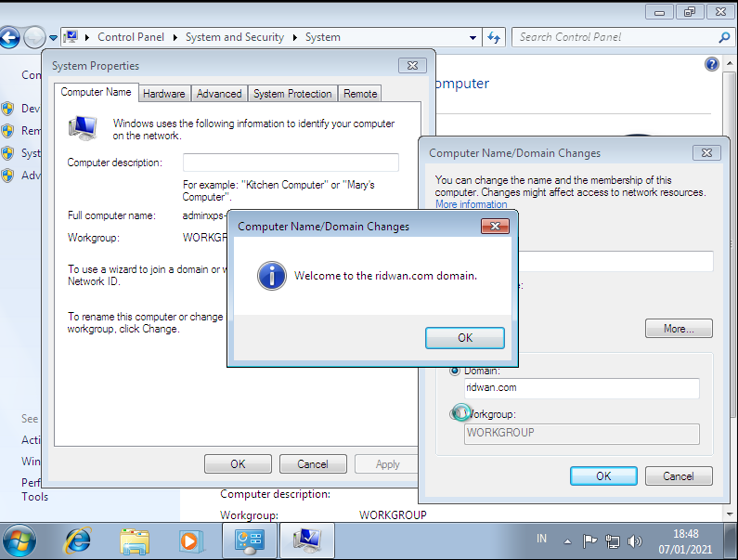This screenshot has height=560, width=738.
Task: Close the welcome message box with red X
Action: [x=495, y=226]
